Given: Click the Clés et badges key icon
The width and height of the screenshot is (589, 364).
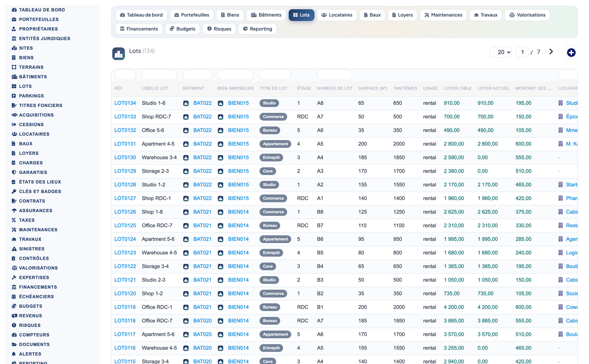Looking at the screenshot, I should click(14, 191).
